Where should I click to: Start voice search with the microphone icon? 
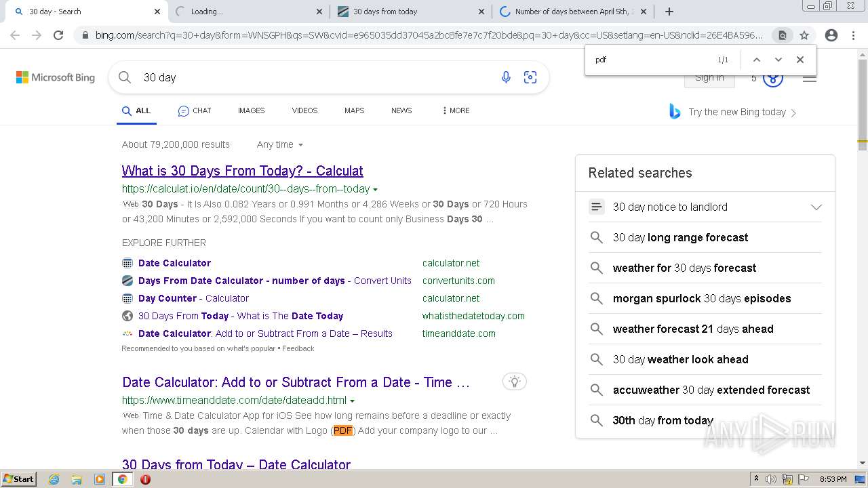coord(506,77)
